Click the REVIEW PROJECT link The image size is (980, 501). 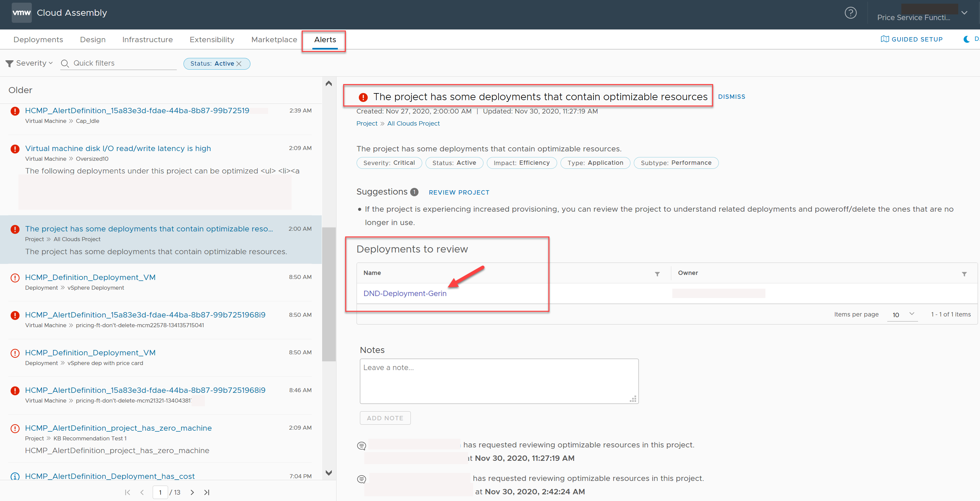tap(459, 192)
